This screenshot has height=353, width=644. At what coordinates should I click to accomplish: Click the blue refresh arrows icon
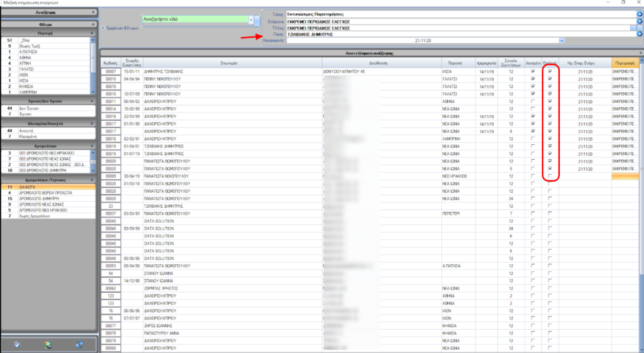tap(79, 344)
